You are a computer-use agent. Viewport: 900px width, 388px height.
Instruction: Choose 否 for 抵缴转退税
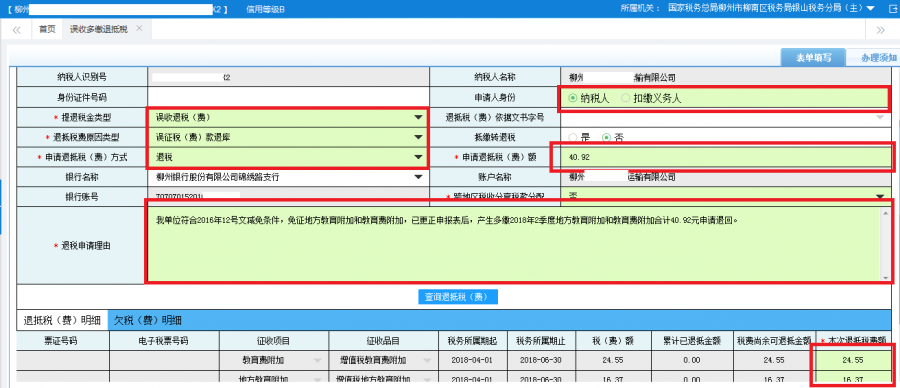(606, 137)
